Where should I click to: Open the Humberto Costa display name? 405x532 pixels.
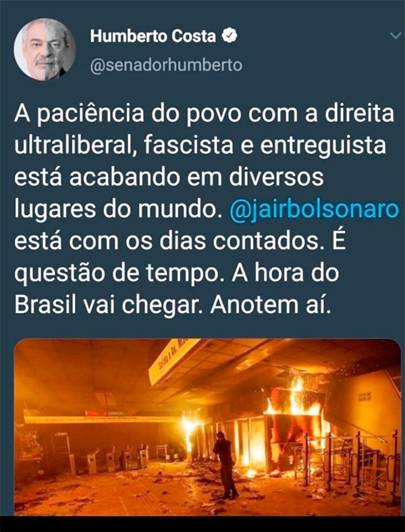153,36
